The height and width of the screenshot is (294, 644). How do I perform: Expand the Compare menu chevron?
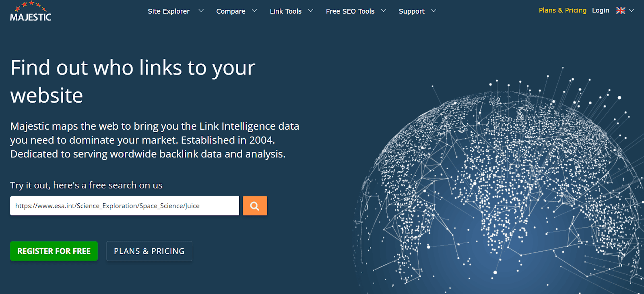[254, 11]
